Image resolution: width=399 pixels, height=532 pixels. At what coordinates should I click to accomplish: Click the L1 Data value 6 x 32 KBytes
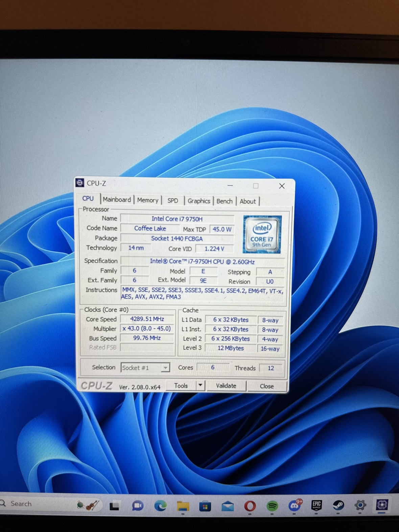pos(231,320)
